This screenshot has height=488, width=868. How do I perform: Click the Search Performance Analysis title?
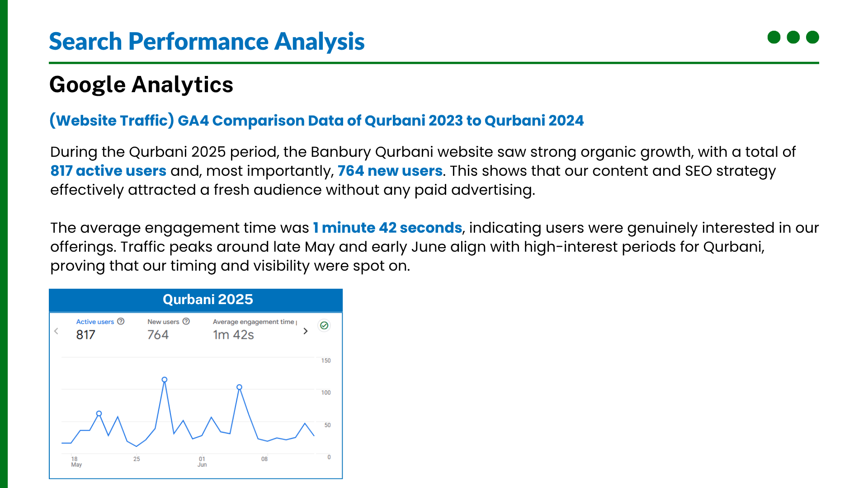[x=207, y=42]
